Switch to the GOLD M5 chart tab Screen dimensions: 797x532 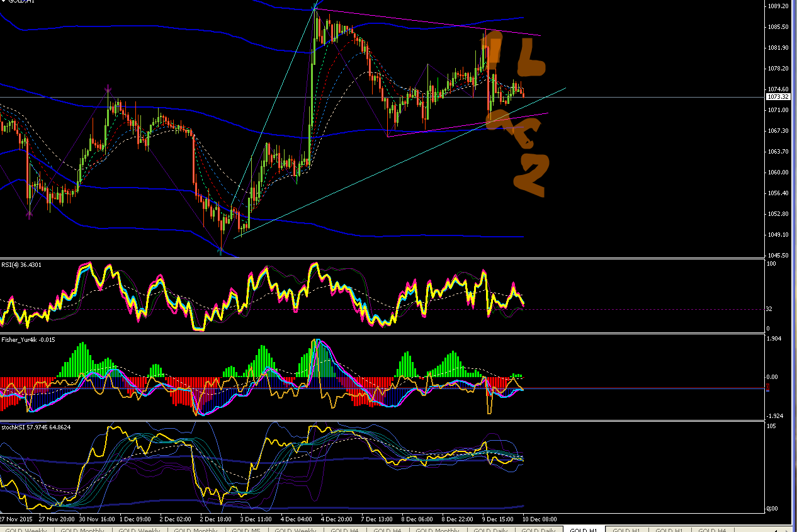246,530
